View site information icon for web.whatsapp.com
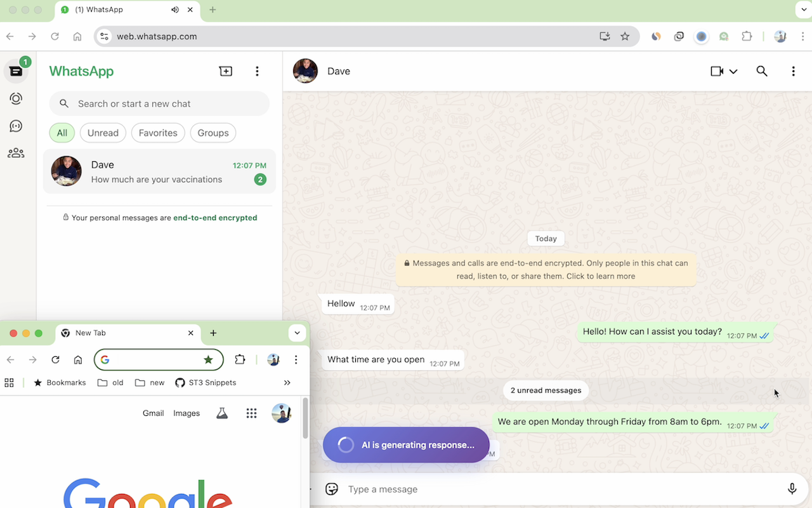812x508 pixels. (x=105, y=36)
